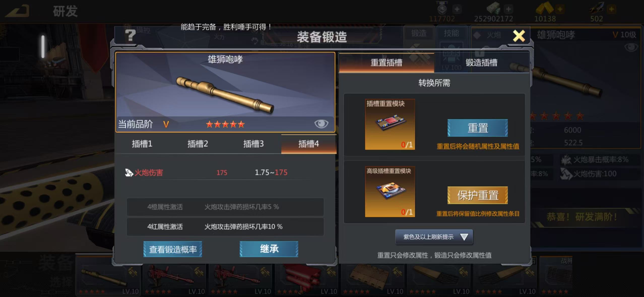Add medals with the plus icon
The width and height of the screenshot is (644, 297).
pos(457,9)
